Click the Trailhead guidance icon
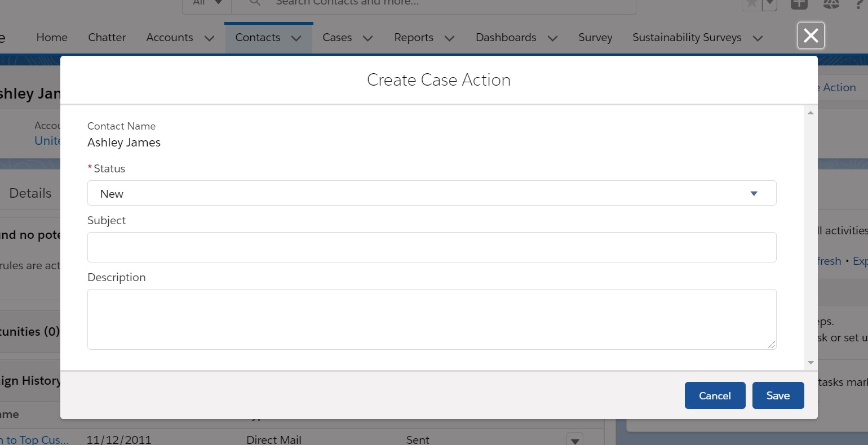The width and height of the screenshot is (868, 445). point(831,4)
